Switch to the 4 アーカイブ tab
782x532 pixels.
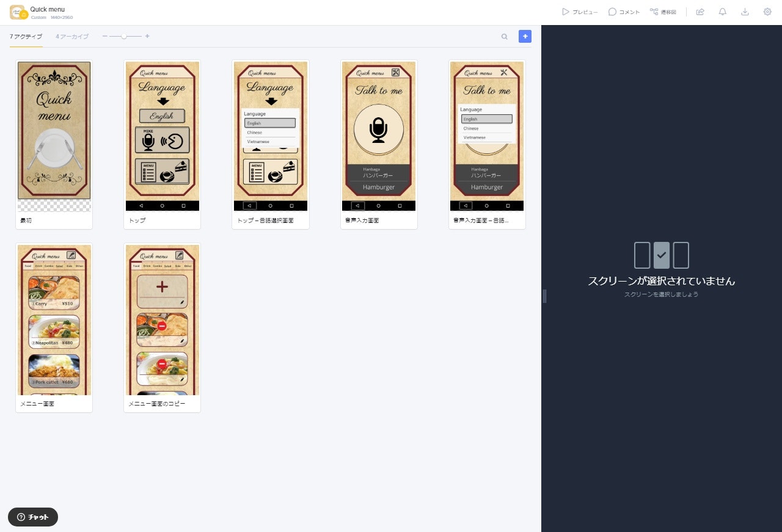pos(72,37)
